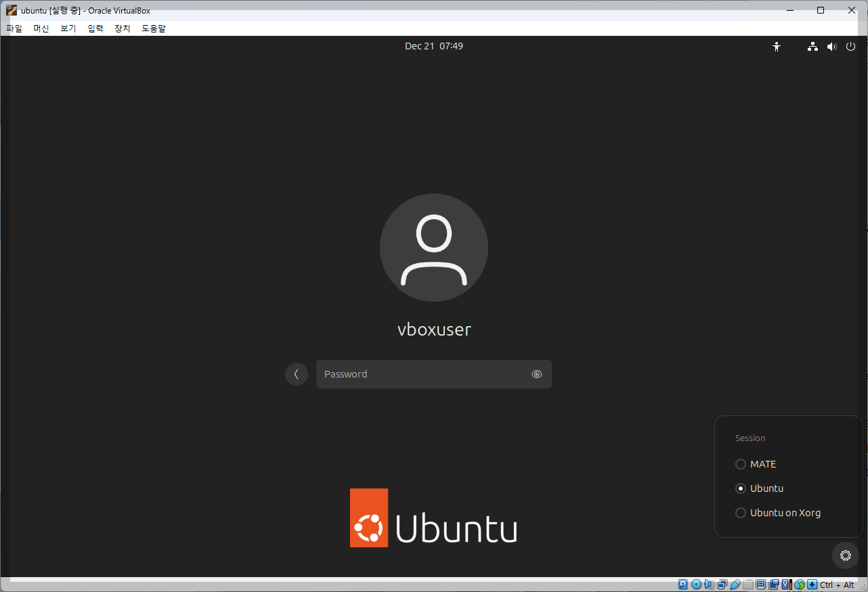Focus the Password input field
This screenshot has width=868, height=592.
pos(434,374)
